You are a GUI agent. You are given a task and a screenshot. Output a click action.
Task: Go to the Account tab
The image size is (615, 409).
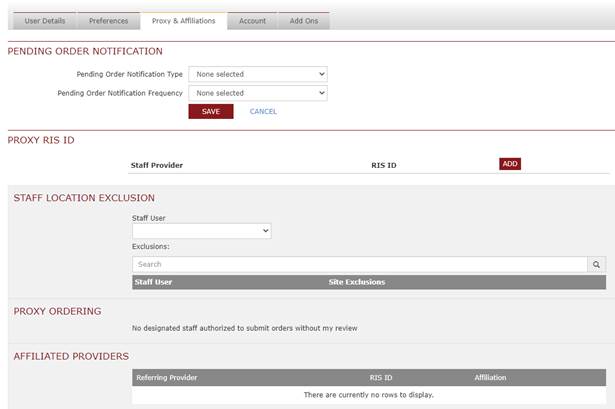(x=252, y=21)
